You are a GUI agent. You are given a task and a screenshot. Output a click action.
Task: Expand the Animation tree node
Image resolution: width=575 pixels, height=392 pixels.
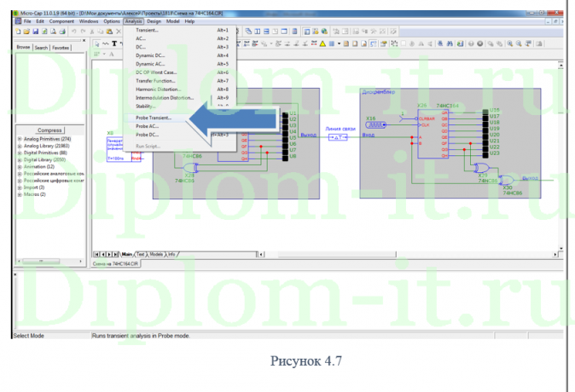(20, 166)
